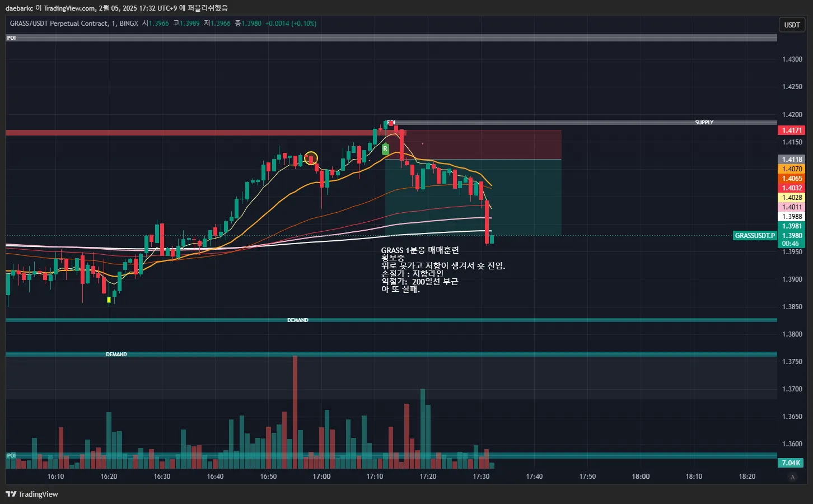Click the pink 1.4011 price label
Screen dimensions: 813x504
pyautogui.click(x=792, y=207)
